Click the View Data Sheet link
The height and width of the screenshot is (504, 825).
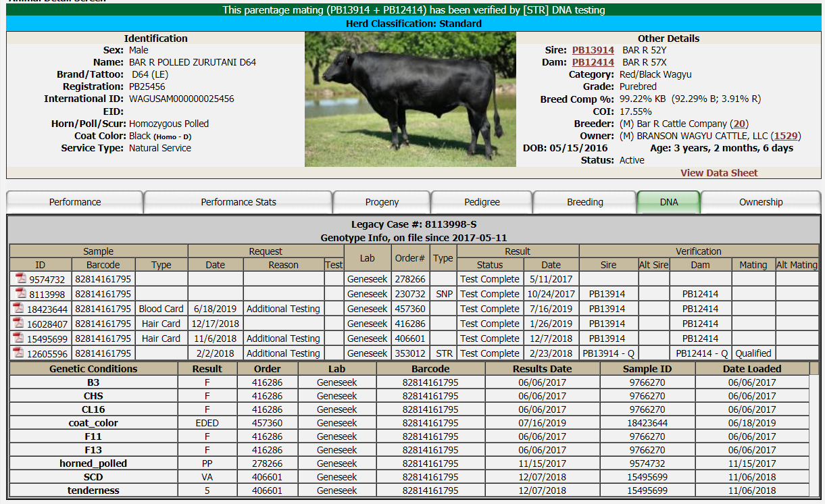click(x=719, y=173)
